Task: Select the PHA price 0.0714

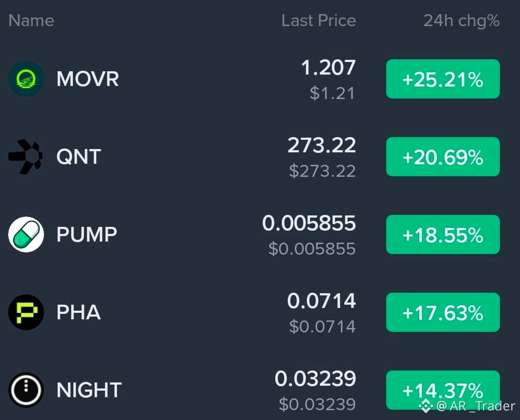Action: [x=321, y=301]
